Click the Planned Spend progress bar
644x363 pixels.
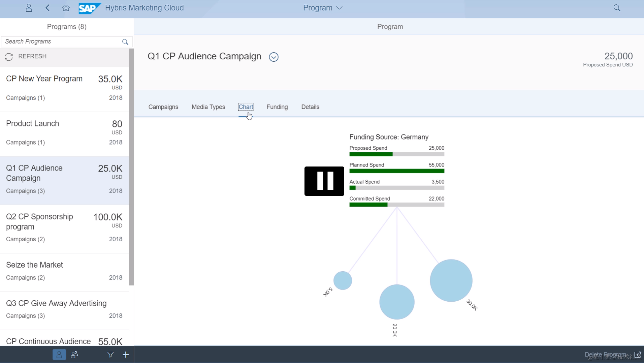click(397, 171)
